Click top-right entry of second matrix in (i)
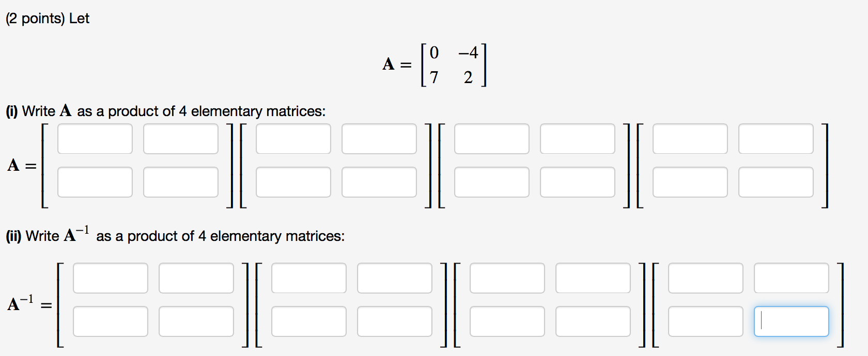868x356 pixels. click(379, 139)
